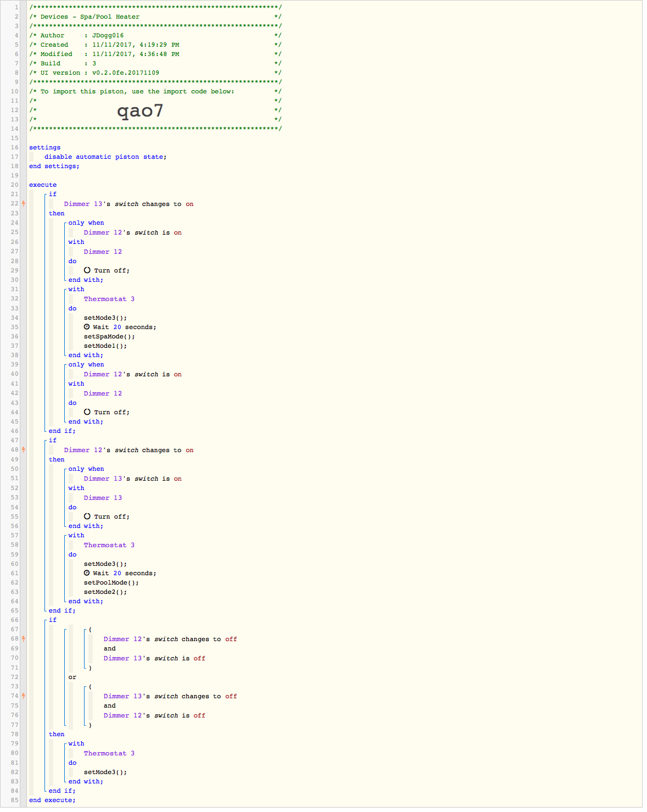The width and height of the screenshot is (647, 812).
Task: Click 'setMode3();' on line 82
Action: pos(105,772)
